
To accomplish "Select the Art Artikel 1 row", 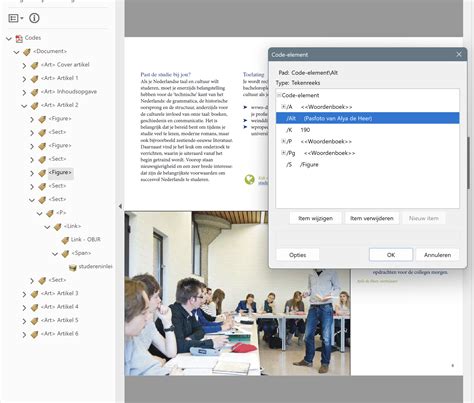I will (59, 78).
